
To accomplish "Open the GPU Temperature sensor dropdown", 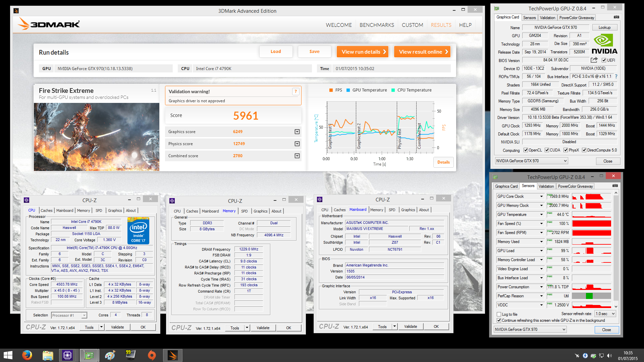I will point(541,215).
